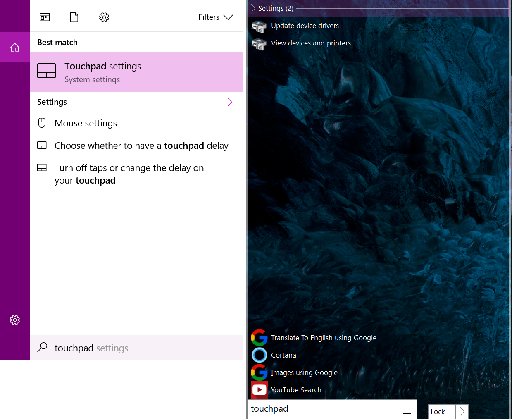This screenshot has width=512, height=420.
Task: Open Turn off taps or change delay result
Action: pyautogui.click(x=129, y=174)
